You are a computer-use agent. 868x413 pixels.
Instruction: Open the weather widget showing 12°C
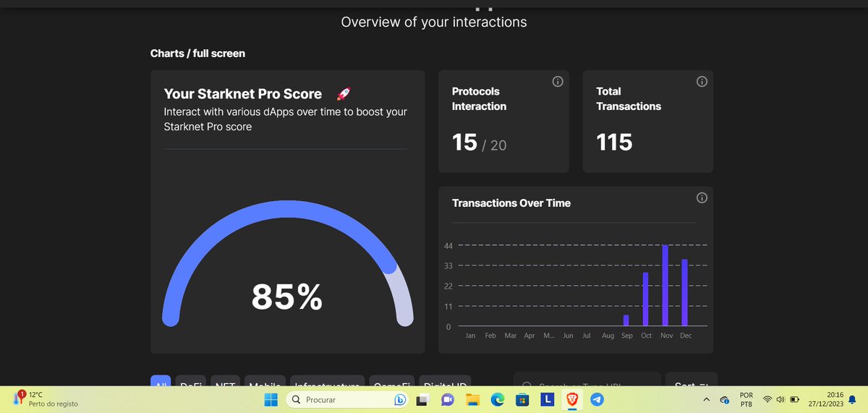45,399
